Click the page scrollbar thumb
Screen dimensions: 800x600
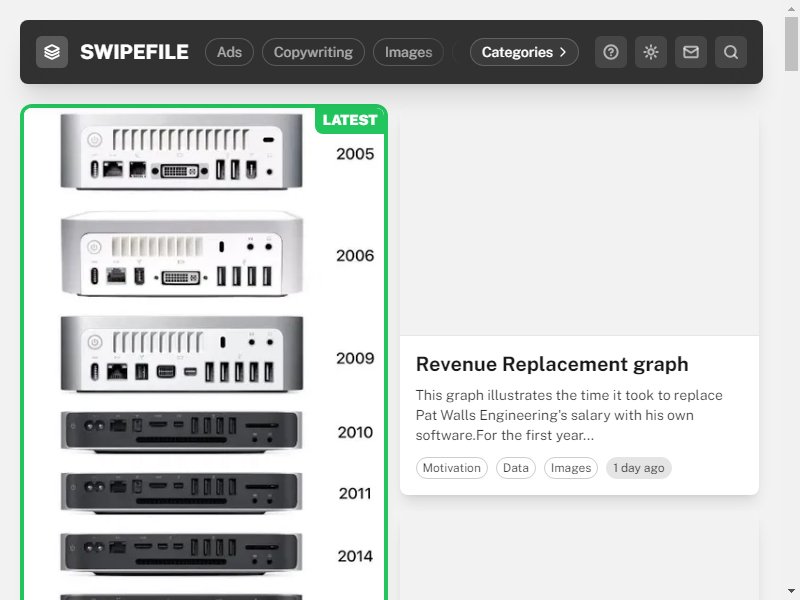[791, 43]
